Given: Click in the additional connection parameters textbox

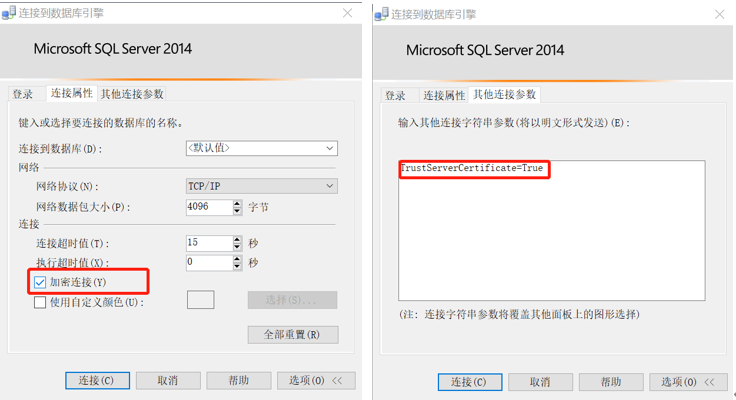Looking at the screenshot, I should [x=552, y=231].
